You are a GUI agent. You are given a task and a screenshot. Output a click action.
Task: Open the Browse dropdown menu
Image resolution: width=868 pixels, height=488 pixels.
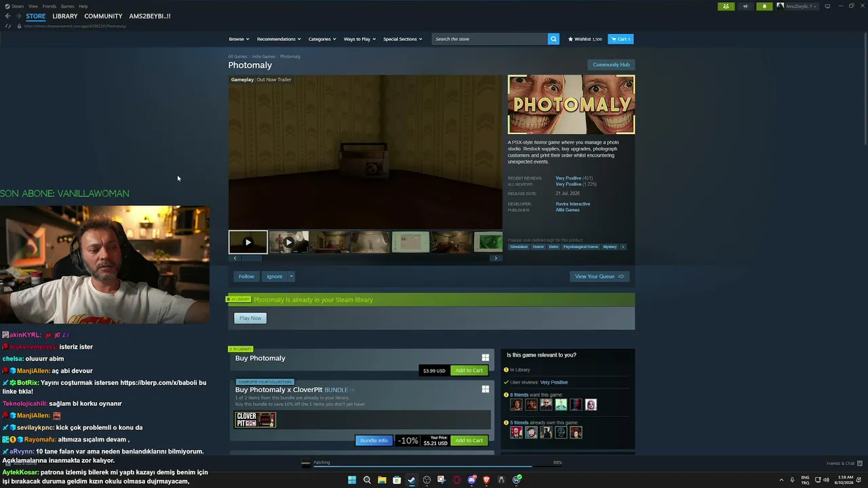[x=239, y=39]
